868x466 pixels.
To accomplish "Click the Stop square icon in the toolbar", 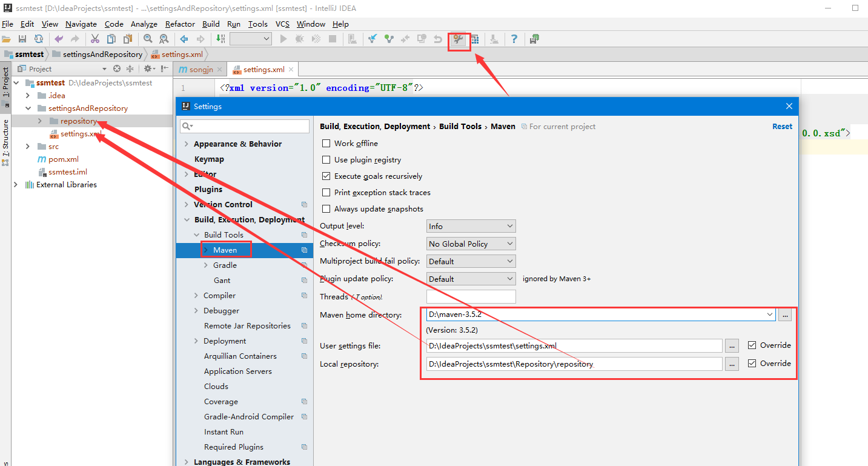I will [333, 39].
